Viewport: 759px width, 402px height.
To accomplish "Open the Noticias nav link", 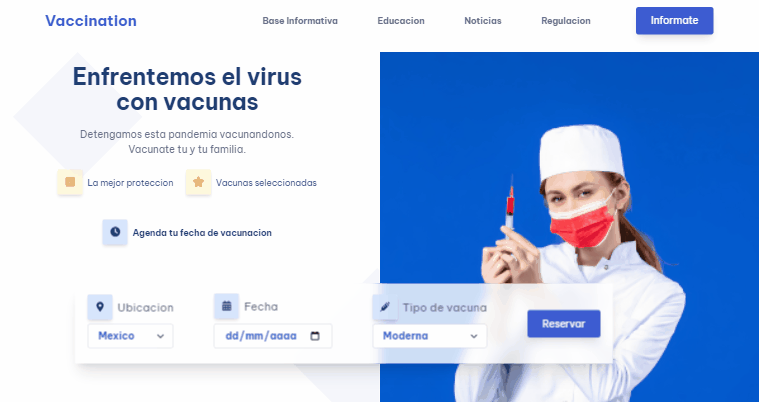I will 483,21.
